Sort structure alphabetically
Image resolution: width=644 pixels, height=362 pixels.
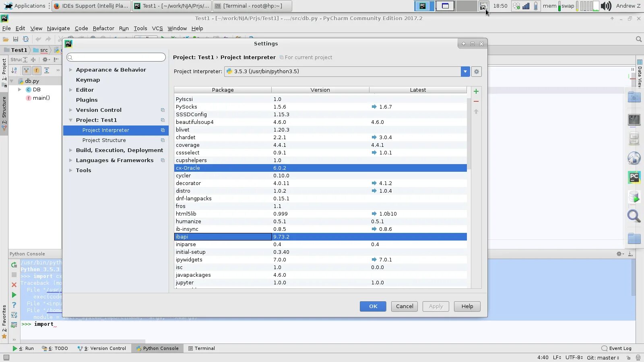click(14, 70)
